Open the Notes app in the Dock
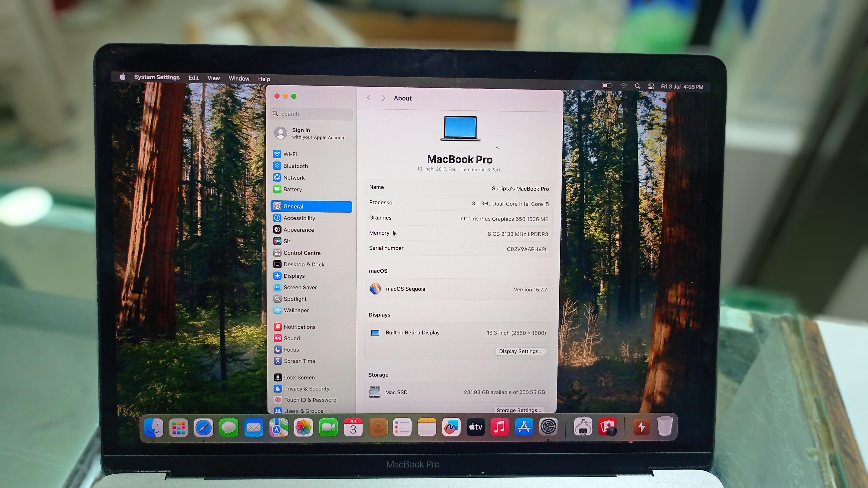The image size is (868, 488). pos(427,427)
